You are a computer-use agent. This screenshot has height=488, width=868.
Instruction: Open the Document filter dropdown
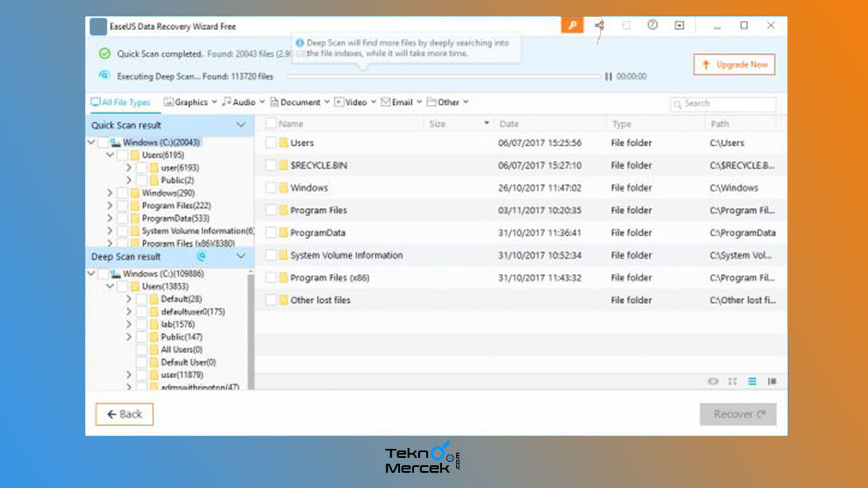pos(300,103)
